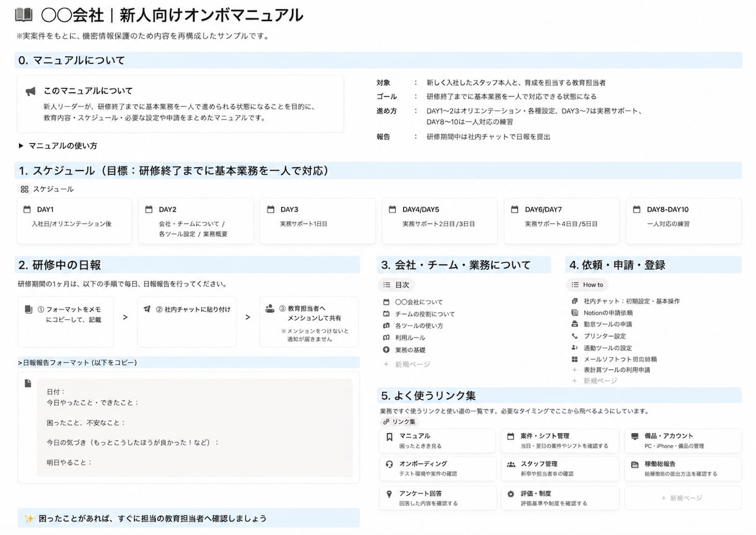
Task: Click the 0. マニュアルについて heading
Action: coord(71,60)
